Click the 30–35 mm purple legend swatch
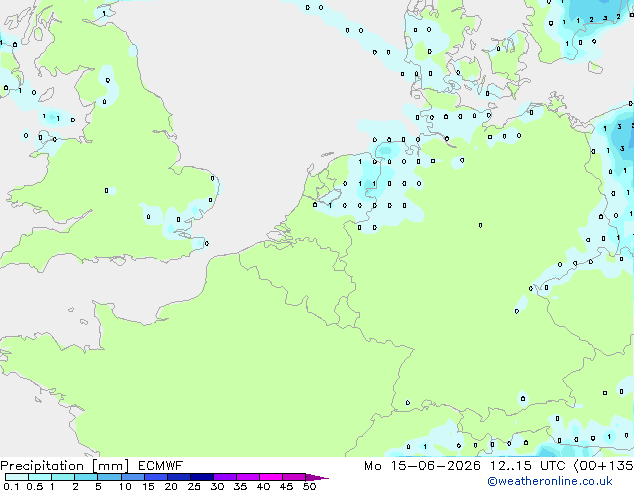Image resolution: width=634 pixels, height=490 pixels. pyautogui.click(x=225, y=477)
